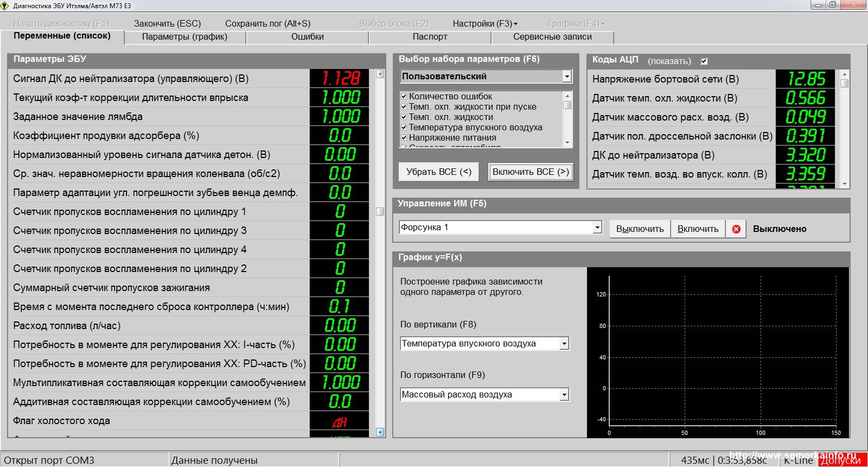Open the По горизонтали (F9) dropdown
Screen dimensions: 868x467
click(x=564, y=395)
